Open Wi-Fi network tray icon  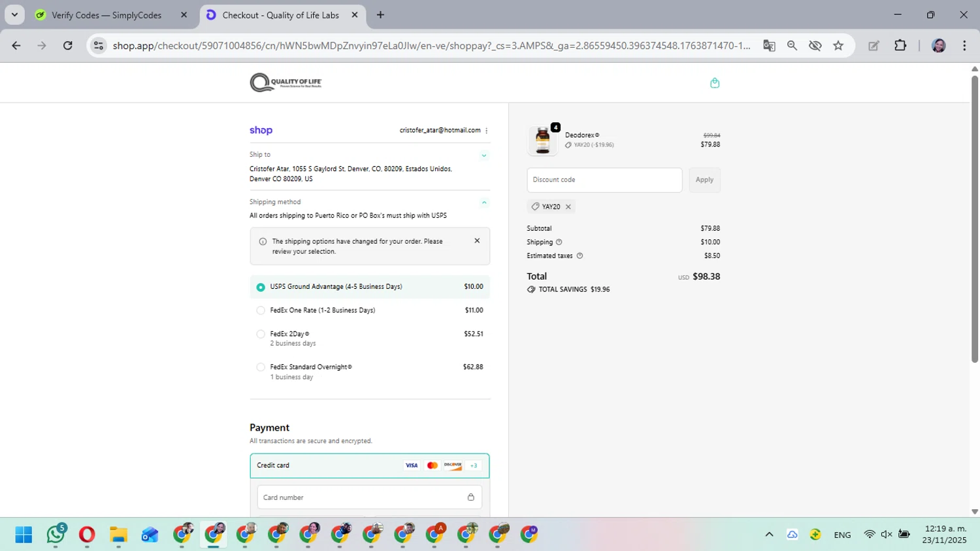(869, 535)
